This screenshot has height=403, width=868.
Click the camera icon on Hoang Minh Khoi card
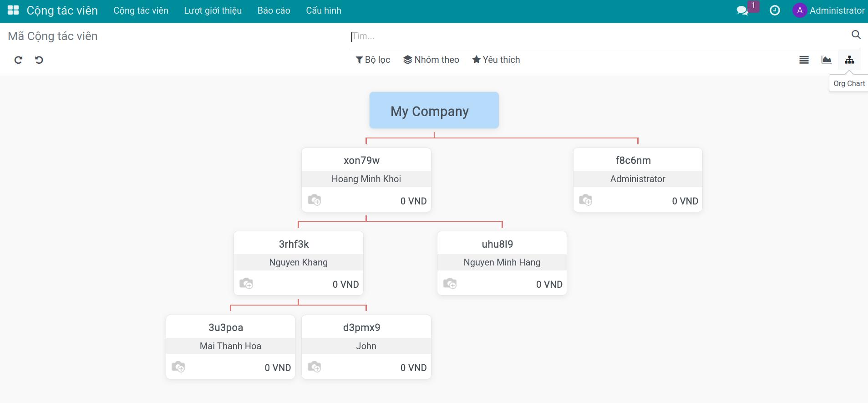point(314,200)
